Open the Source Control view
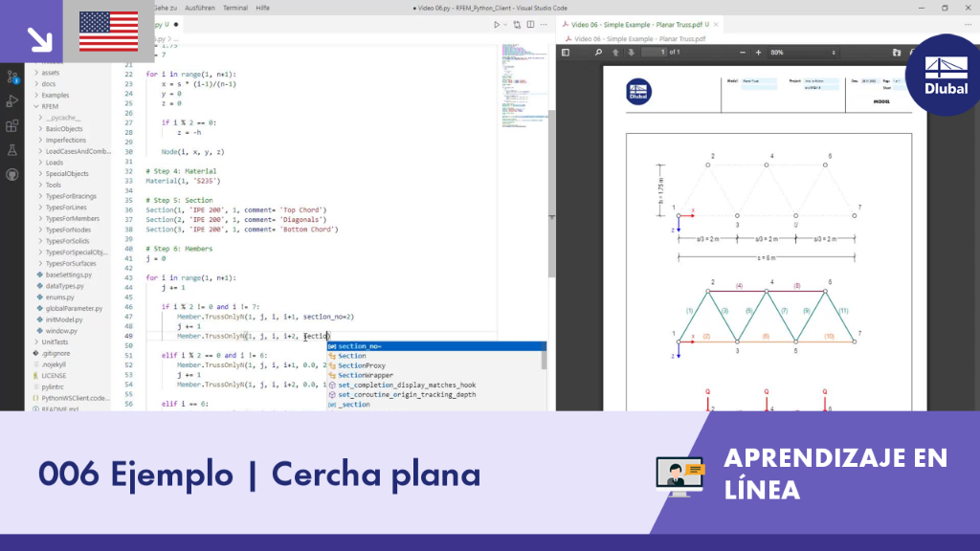The width and height of the screenshot is (980, 551). tap(12, 77)
